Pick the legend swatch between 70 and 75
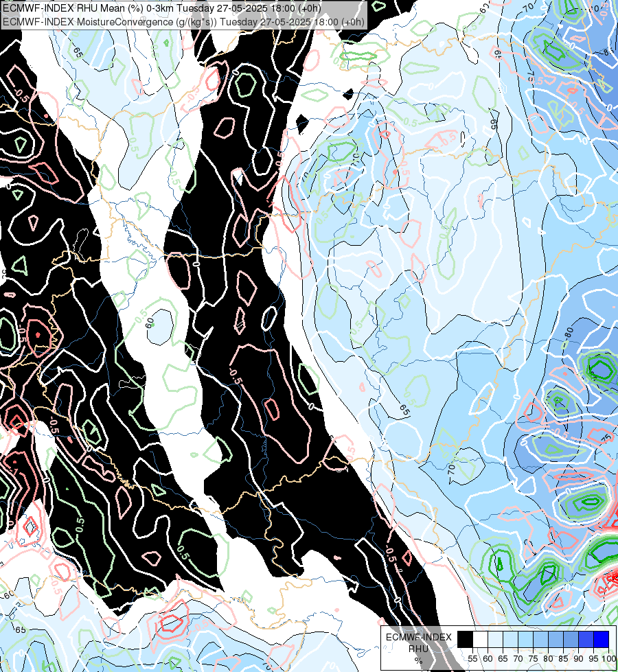The image size is (618, 672). [x=525, y=640]
